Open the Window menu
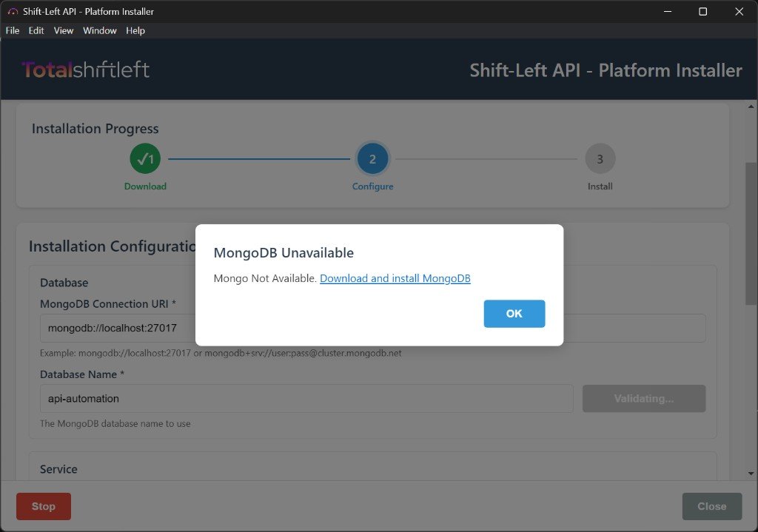The image size is (758, 532). [99, 30]
